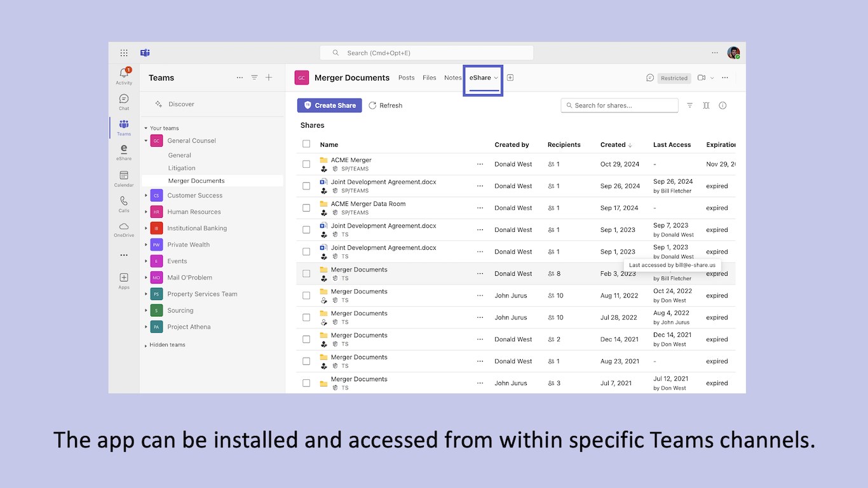Click the Create Share button
The image size is (868, 488).
click(x=330, y=105)
